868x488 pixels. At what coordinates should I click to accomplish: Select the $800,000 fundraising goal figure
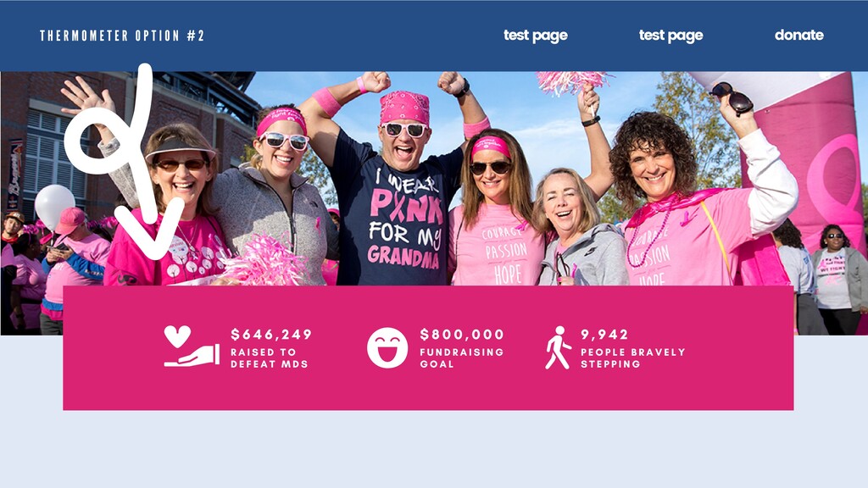462,334
